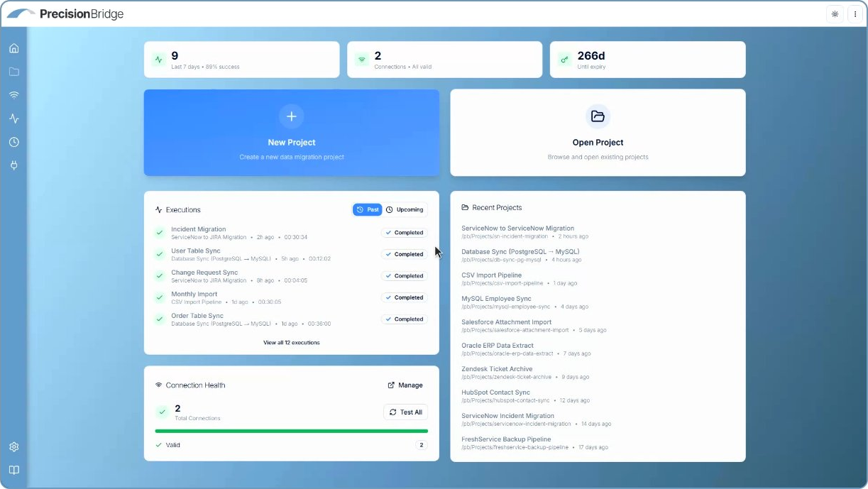Open MySQL Employee Sync project
This screenshot has width=868, height=489.
point(598,302)
